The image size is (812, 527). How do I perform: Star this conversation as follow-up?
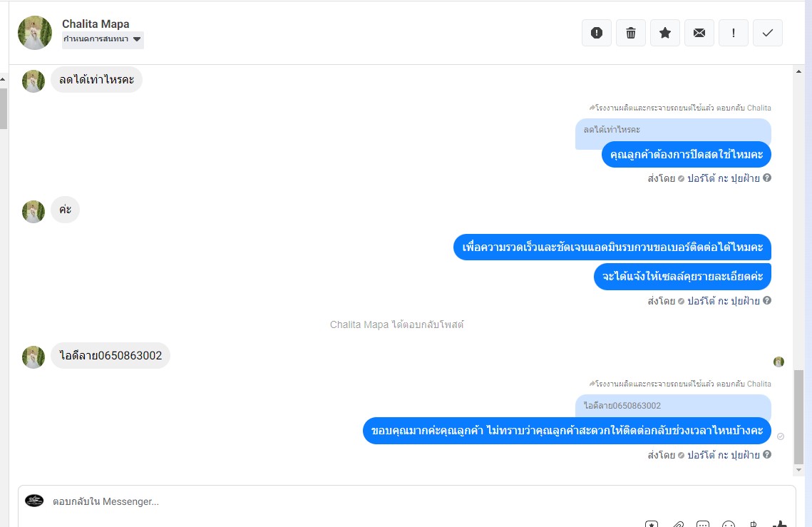point(665,33)
